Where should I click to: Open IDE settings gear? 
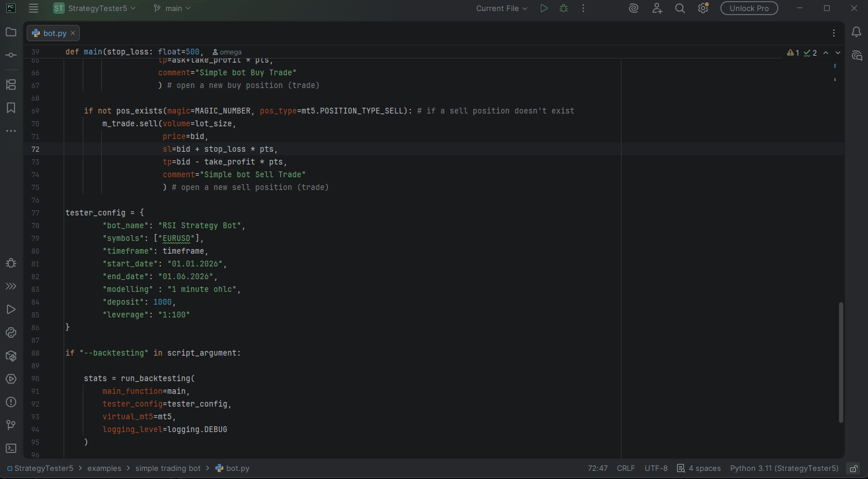[703, 8]
